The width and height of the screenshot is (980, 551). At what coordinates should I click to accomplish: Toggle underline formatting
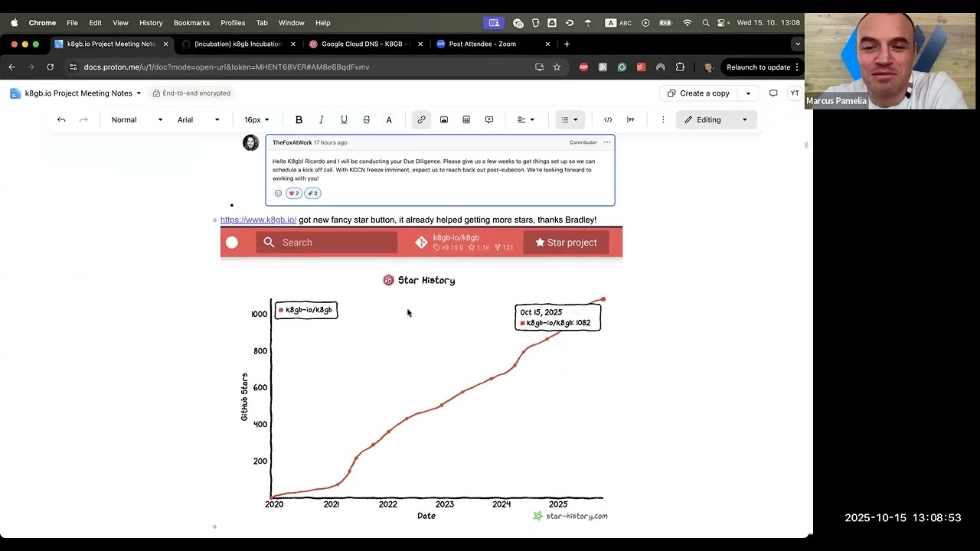[344, 119]
